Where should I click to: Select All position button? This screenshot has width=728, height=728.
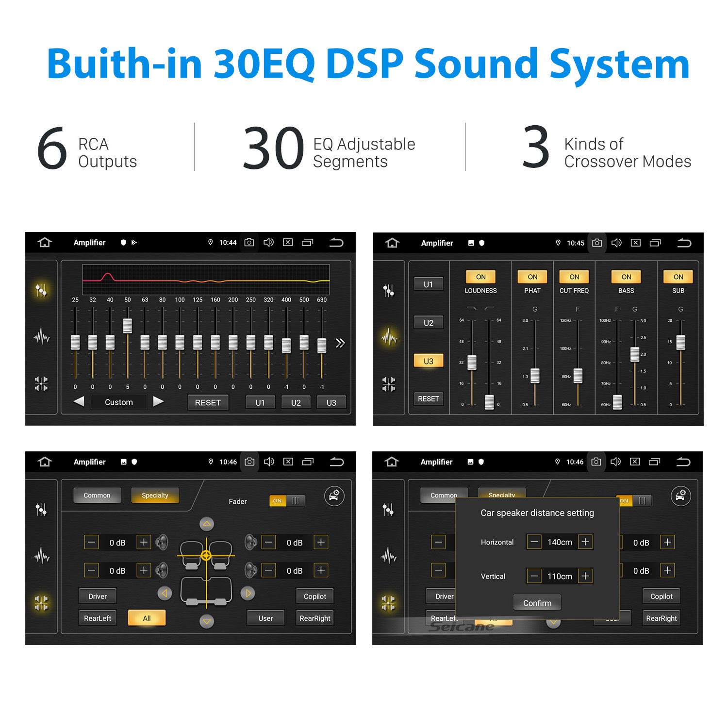[x=147, y=618]
